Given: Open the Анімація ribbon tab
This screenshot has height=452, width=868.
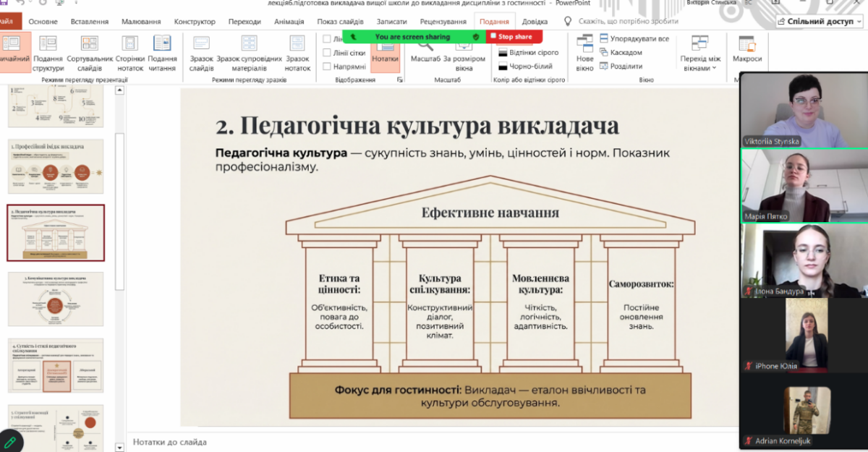Looking at the screenshot, I should [289, 22].
